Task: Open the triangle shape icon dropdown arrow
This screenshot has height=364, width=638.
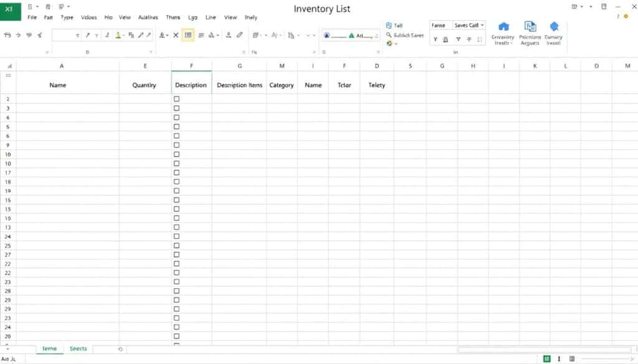Action: [x=217, y=35]
